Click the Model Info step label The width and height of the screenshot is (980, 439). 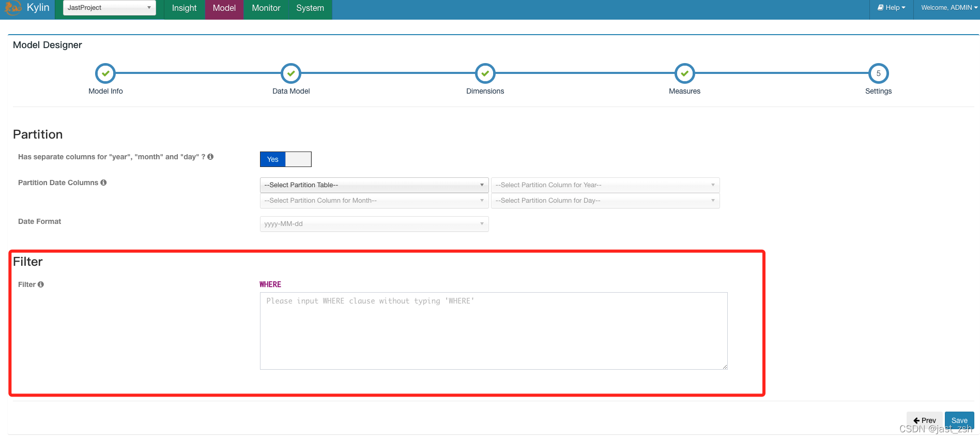(105, 91)
